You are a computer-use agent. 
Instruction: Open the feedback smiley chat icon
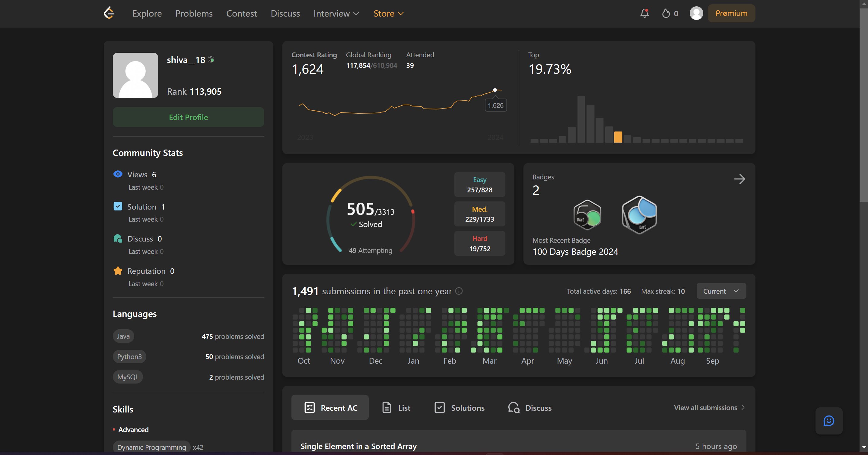(x=828, y=421)
